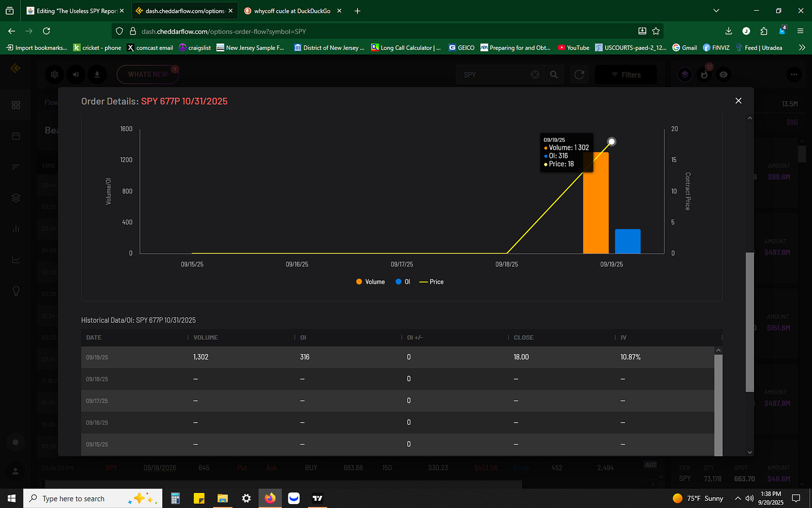The width and height of the screenshot is (812, 508).
Task: Open the dashboard grid icon in sidebar
Action: (x=16, y=105)
